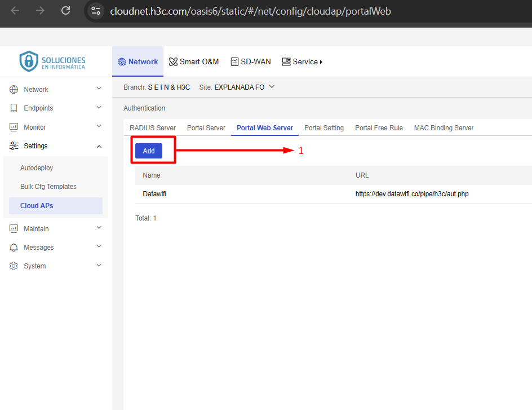
Task: Select Cloud APs submenu item
Action: (x=56, y=206)
